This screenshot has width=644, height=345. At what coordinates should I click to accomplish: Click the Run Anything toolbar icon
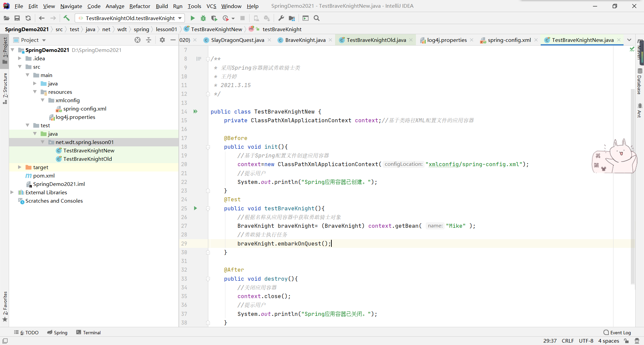pyautogui.click(x=306, y=18)
